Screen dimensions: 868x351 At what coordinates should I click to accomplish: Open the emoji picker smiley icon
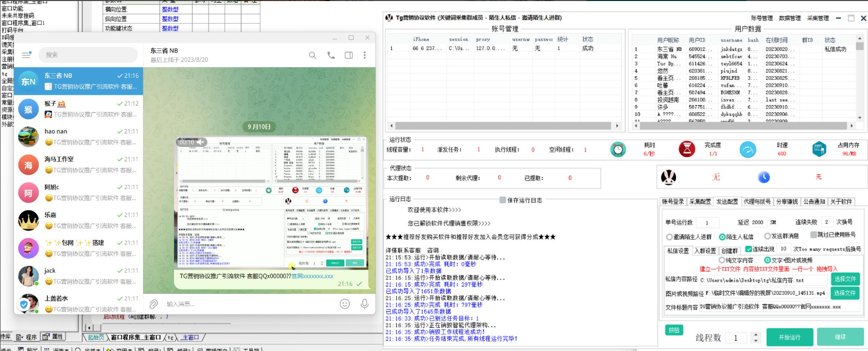tap(345, 304)
